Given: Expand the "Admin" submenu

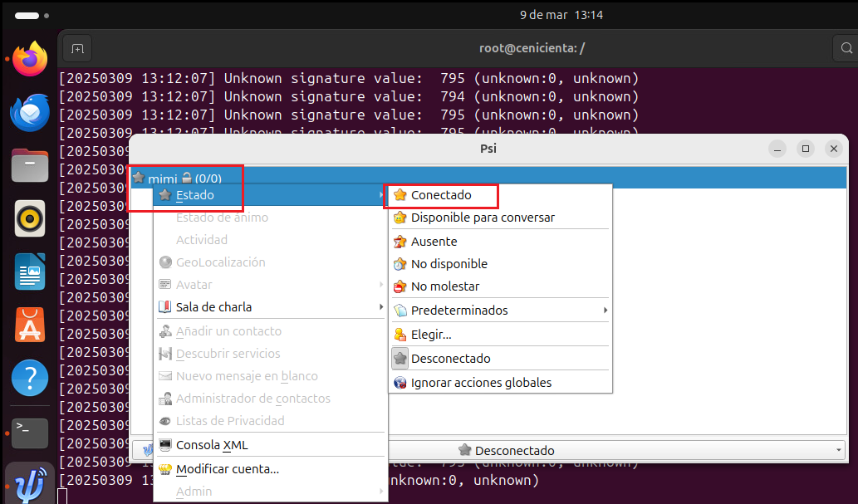Looking at the screenshot, I should coord(194,491).
